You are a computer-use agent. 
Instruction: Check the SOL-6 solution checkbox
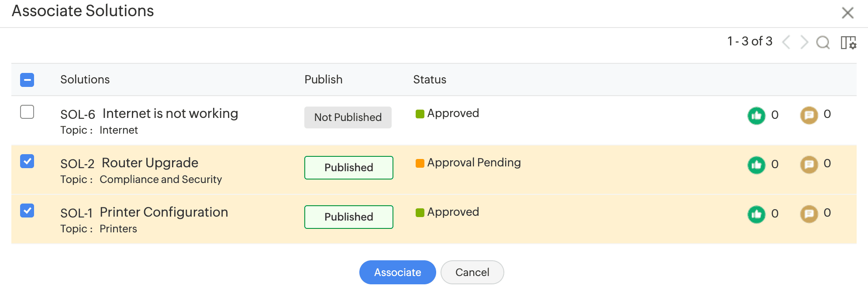27,112
